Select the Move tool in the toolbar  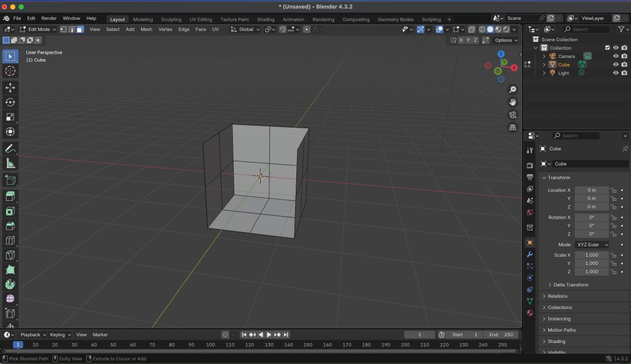10,87
